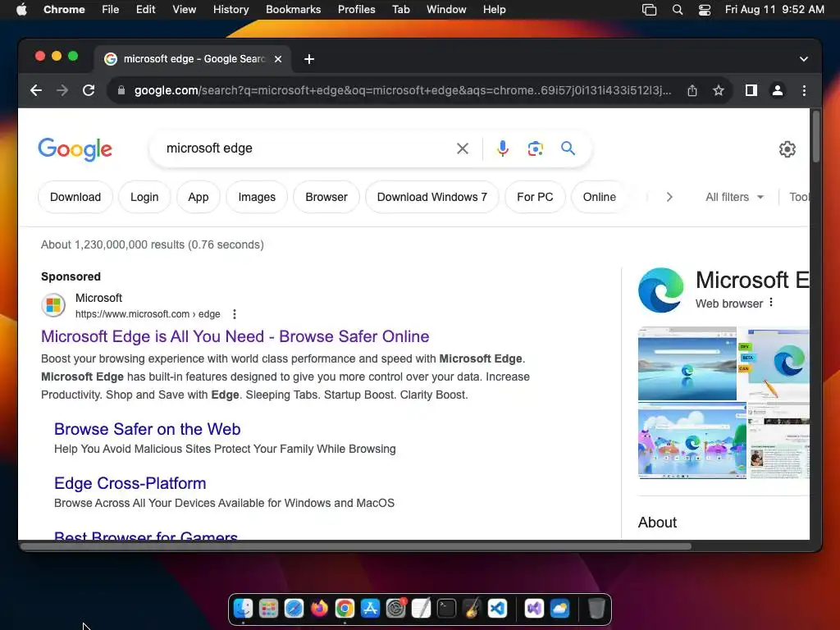This screenshot has width=840, height=630.
Task: Go back to the previous page
Action: click(x=36, y=90)
